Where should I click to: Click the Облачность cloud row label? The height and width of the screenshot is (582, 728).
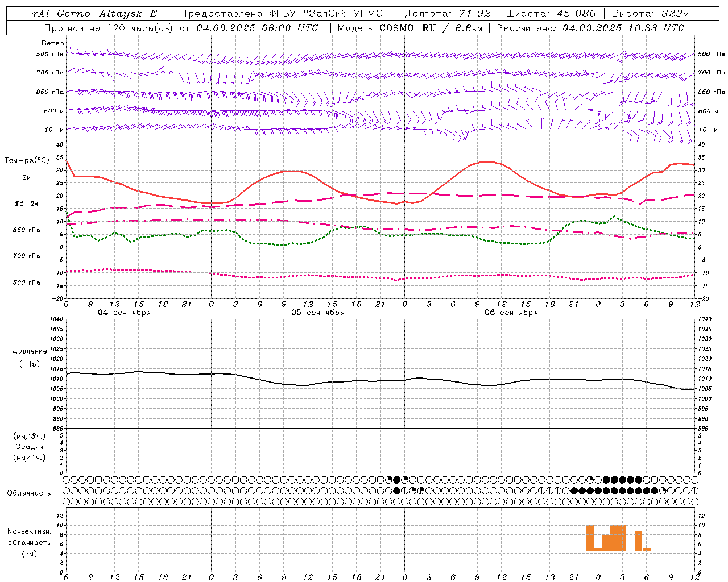pos(29,493)
